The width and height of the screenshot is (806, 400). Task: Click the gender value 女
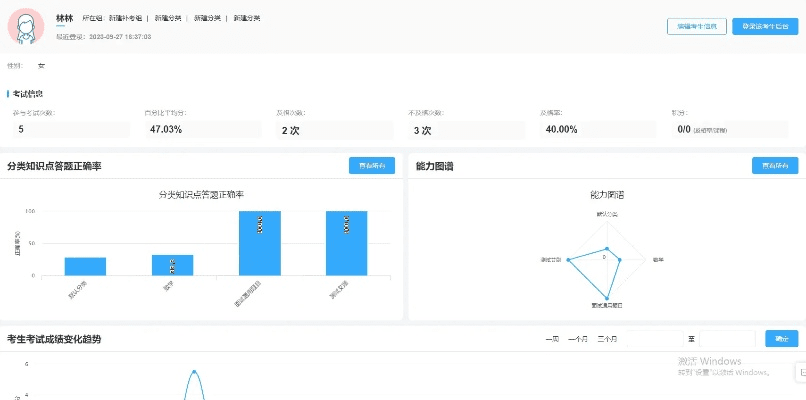click(x=41, y=66)
